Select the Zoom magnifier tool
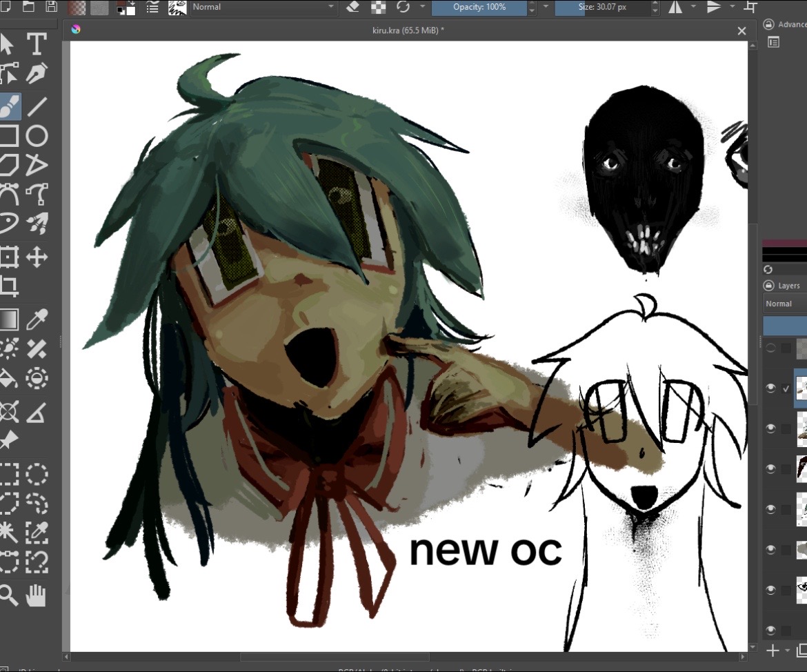 tap(9, 595)
